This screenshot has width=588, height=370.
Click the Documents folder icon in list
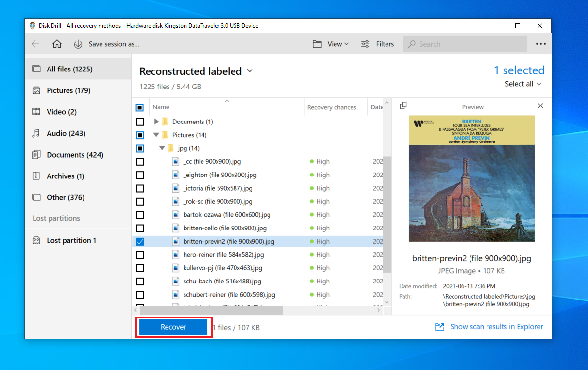click(165, 122)
